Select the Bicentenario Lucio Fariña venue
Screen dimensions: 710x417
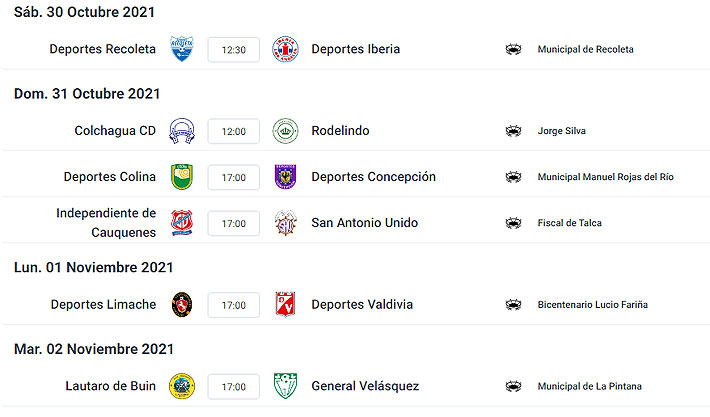click(x=592, y=304)
